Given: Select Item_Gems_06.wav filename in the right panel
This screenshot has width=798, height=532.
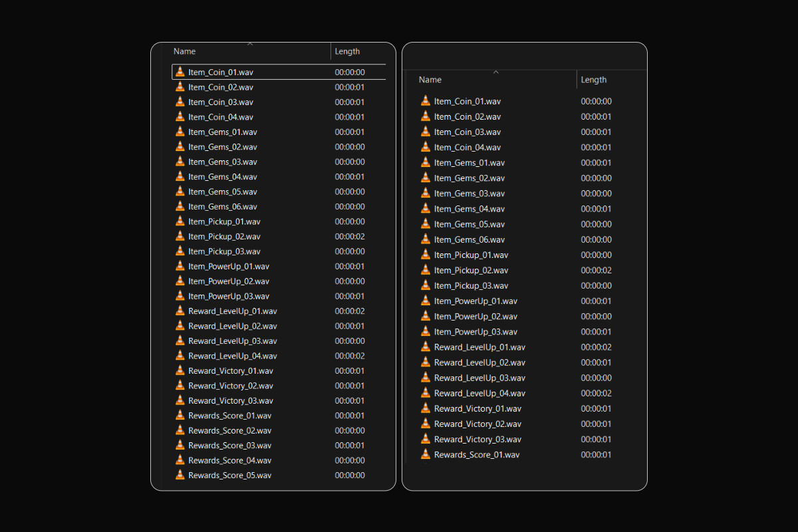Looking at the screenshot, I should tap(469, 239).
